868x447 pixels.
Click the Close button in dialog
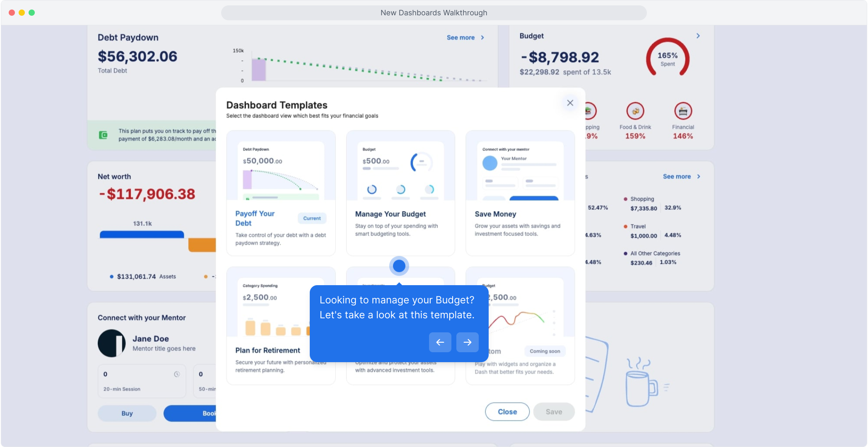pos(507,412)
